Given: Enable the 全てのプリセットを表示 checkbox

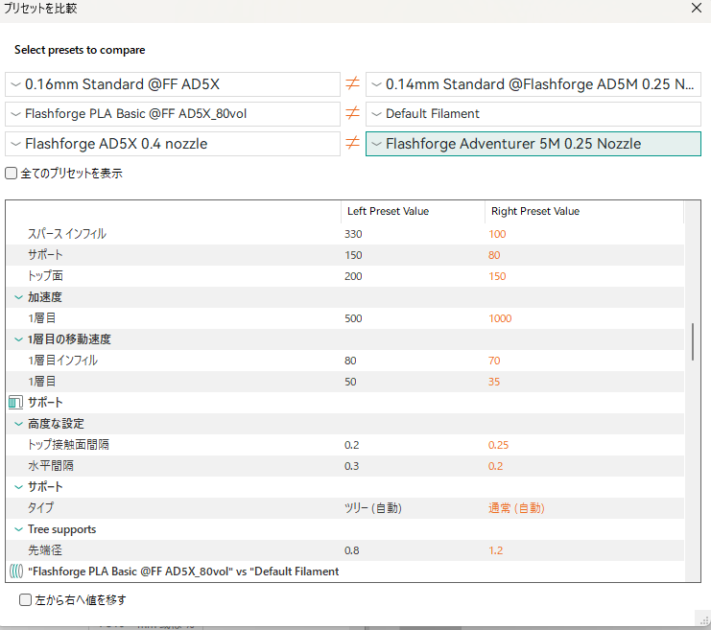Looking at the screenshot, I should pyautogui.click(x=12, y=173).
